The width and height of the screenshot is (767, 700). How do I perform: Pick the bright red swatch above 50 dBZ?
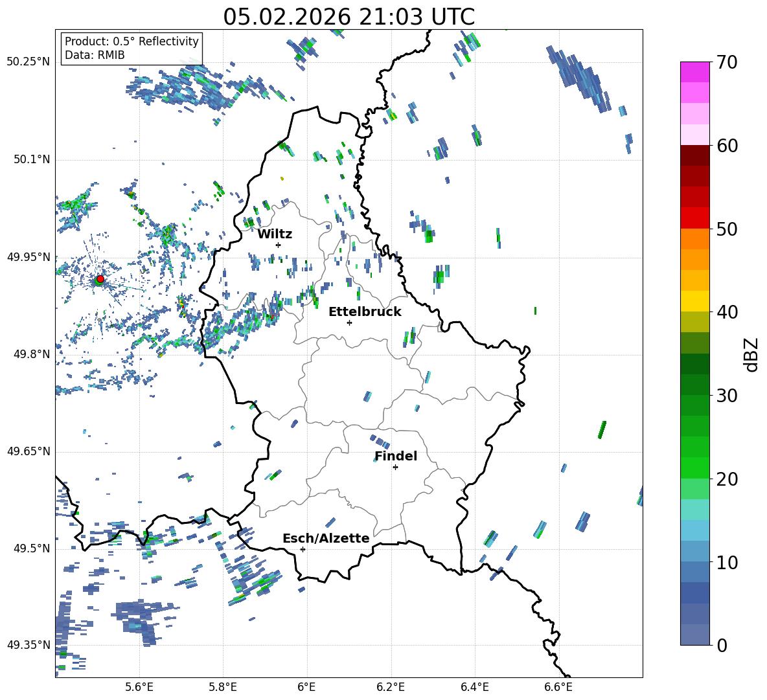pyautogui.click(x=695, y=218)
